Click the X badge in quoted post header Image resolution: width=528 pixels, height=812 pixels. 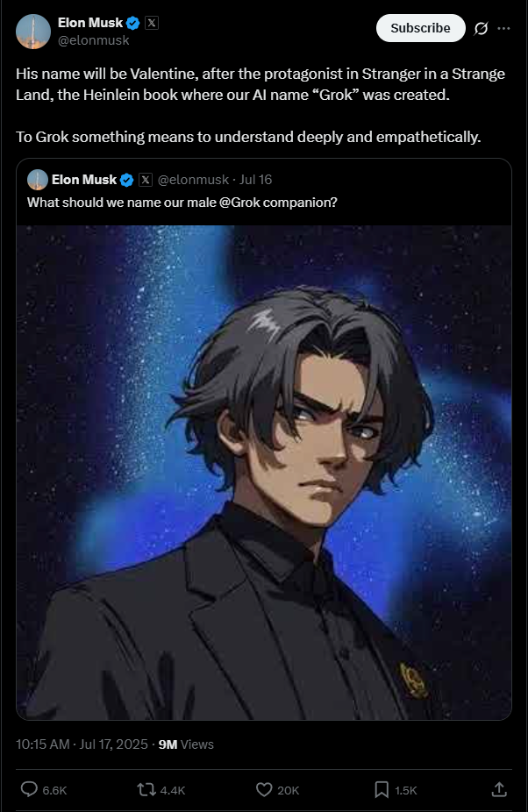pyautogui.click(x=146, y=180)
